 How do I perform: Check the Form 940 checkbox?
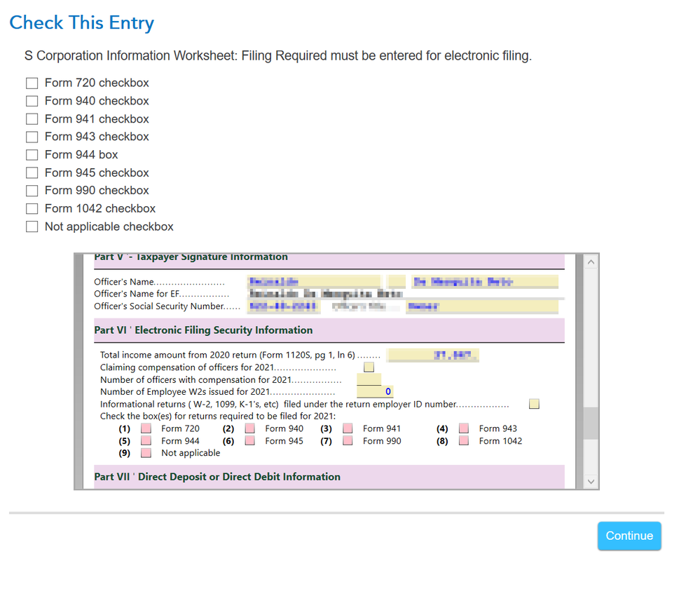[32, 101]
